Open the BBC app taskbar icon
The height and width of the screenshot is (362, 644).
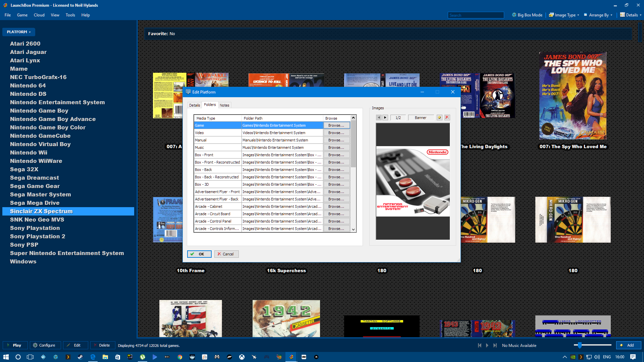click(167, 357)
